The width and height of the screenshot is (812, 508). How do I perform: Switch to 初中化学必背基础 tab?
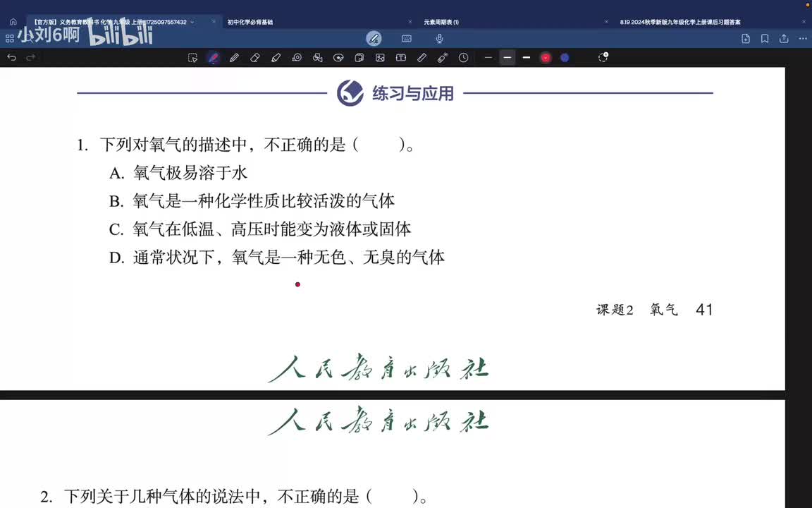(250, 23)
